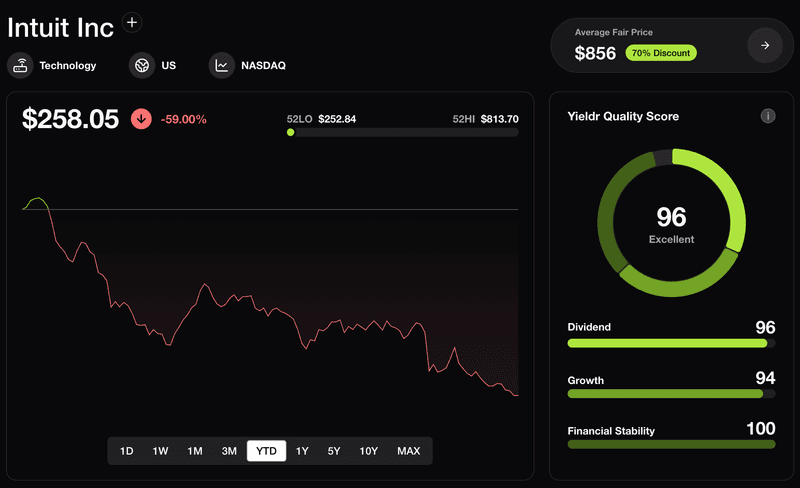The width and height of the screenshot is (800, 488).
Task: Add Intuit Inc using the plus icon
Action: [132, 22]
